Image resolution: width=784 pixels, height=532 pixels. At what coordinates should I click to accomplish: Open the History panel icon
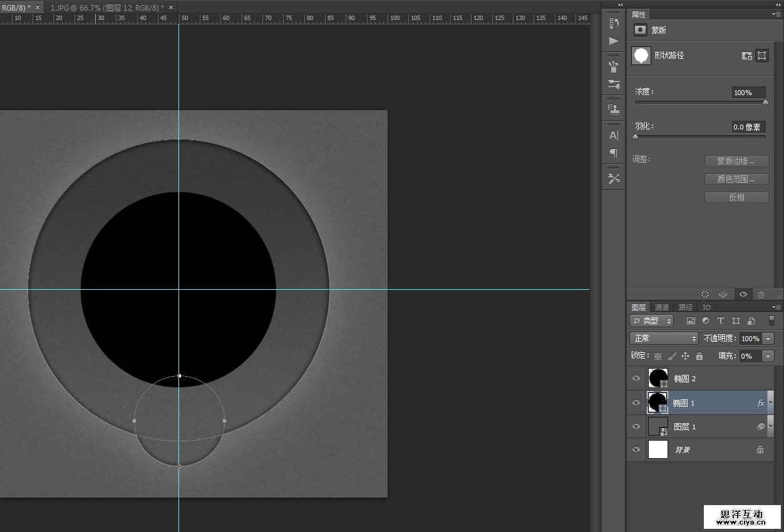pyautogui.click(x=614, y=24)
